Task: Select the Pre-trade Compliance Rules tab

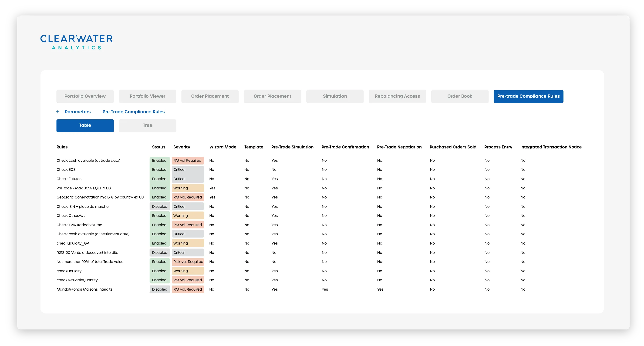Action: point(528,96)
